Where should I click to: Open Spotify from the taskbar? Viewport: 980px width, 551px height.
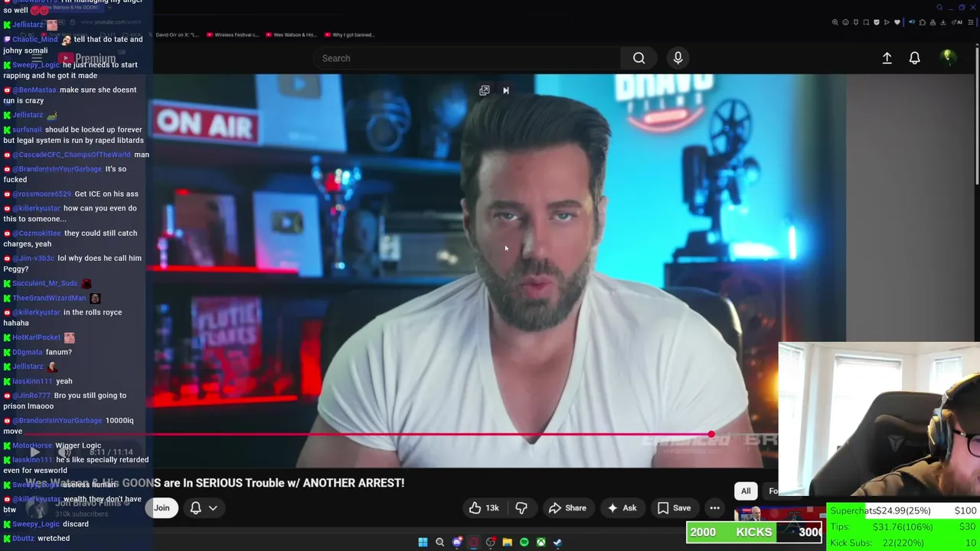pyautogui.click(x=524, y=542)
